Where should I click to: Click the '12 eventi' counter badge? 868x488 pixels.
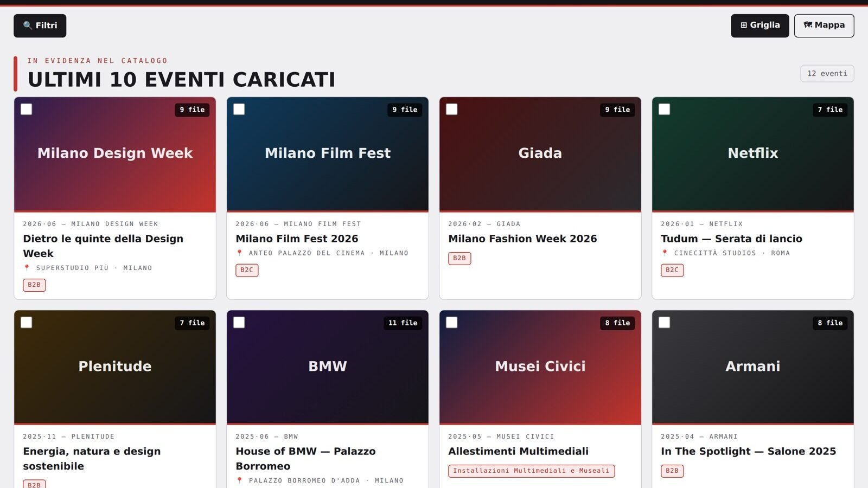tap(827, 74)
